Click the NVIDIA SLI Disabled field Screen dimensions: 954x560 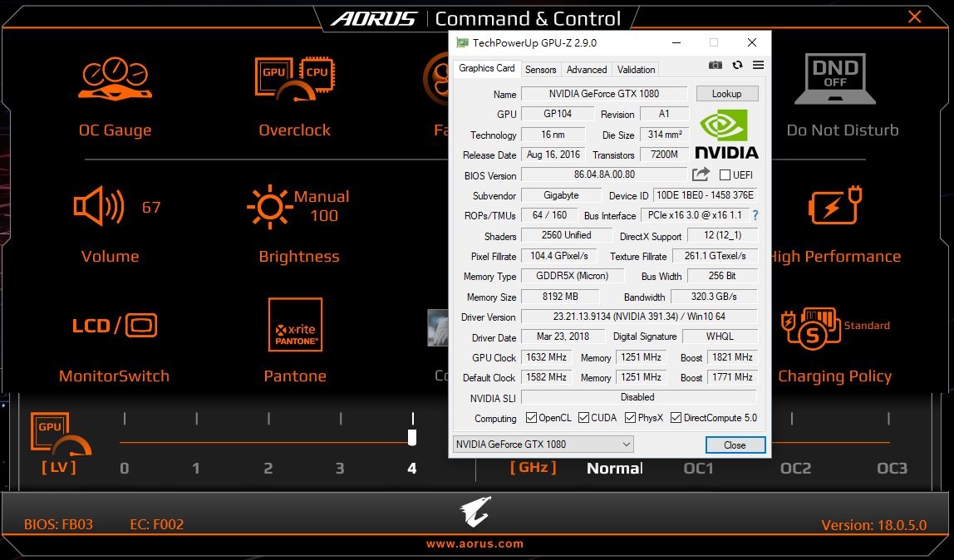[x=639, y=397]
